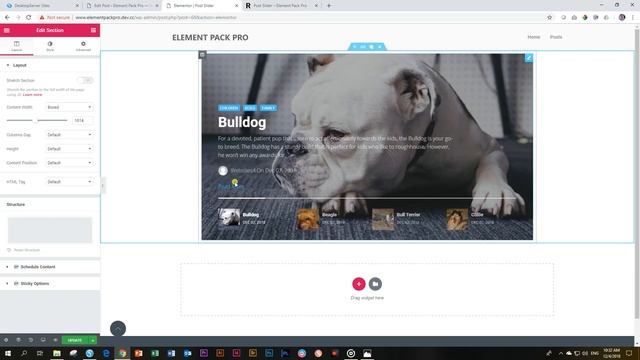Open Excel from the taskbar
This screenshot has height=360, width=640.
(x=155, y=353)
